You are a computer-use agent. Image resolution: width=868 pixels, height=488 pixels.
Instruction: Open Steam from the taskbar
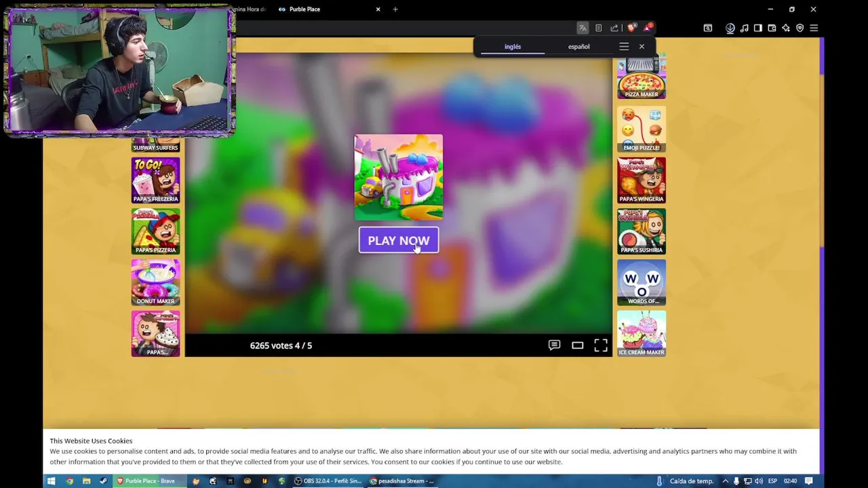(103, 481)
